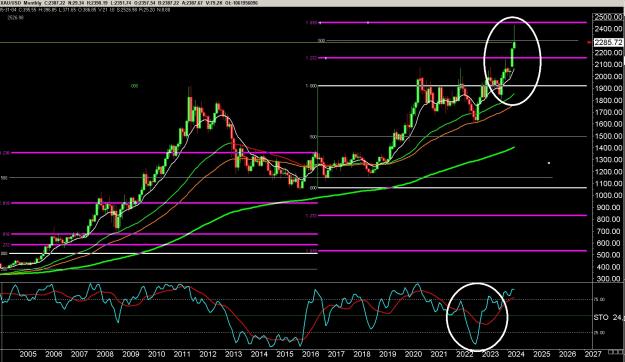This screenshot has width=625, height=362.
Task: Click the 300.00 price axis label
Action: (x=610, y=279)
